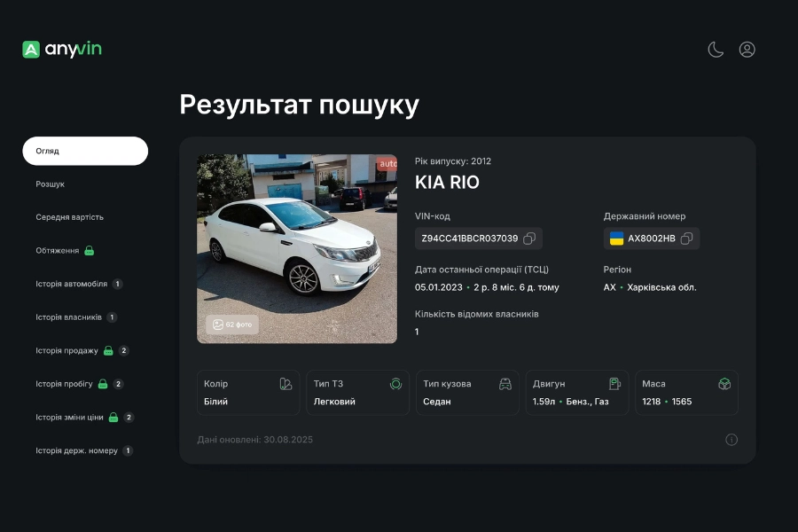Click the cube icon in Маса card
798x532 pixels.
724,384
